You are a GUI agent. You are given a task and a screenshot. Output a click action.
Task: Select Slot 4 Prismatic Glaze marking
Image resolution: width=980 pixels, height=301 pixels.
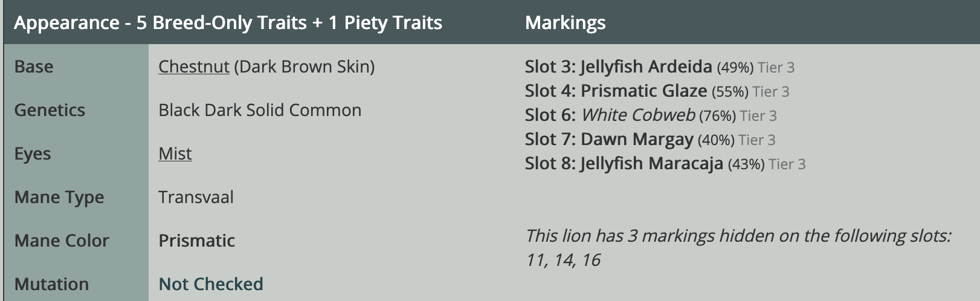pyautogui.click(x=657, y=91)
